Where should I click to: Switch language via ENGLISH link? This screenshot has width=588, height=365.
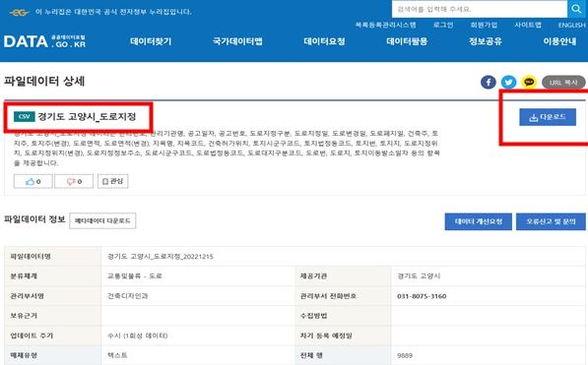point(571,26)
